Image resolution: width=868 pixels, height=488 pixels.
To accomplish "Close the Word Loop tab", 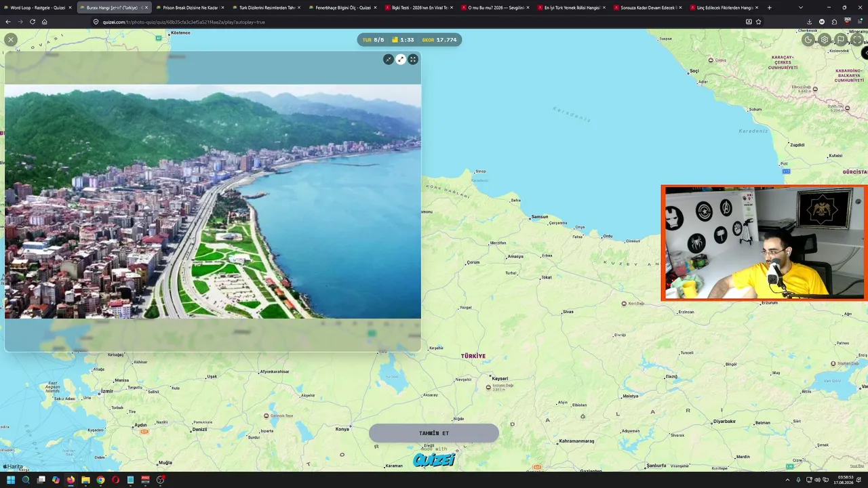I will pos(70,7).
